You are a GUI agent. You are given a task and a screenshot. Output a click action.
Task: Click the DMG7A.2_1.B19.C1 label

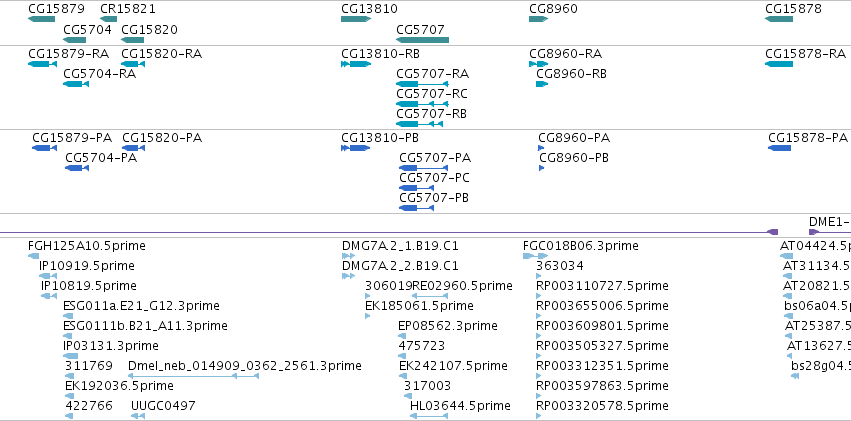(400, 246)
